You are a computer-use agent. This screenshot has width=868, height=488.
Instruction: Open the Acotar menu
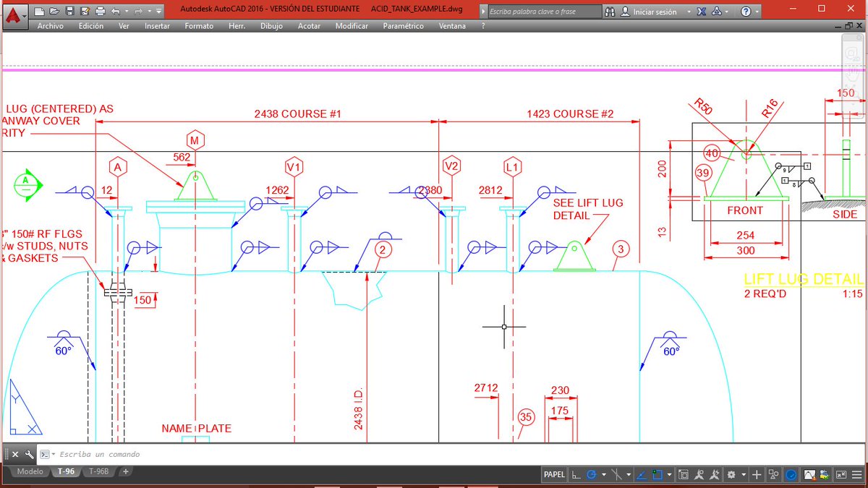click(310, 26)
